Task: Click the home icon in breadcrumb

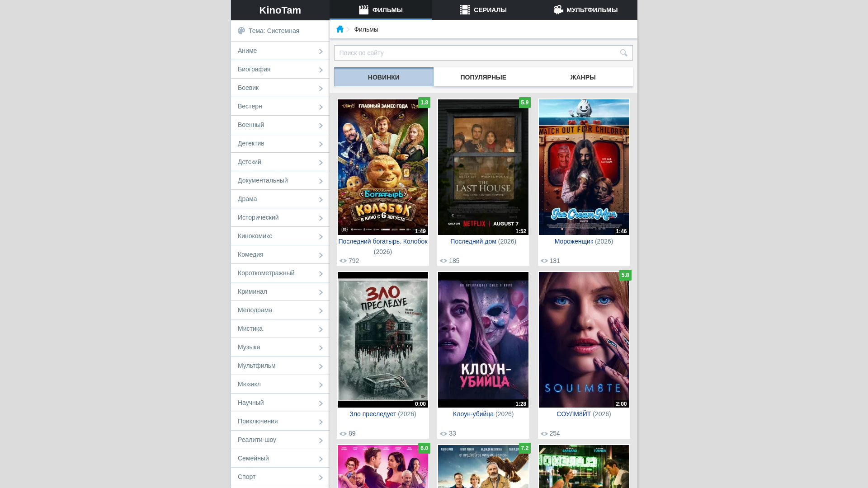Action: click(340, 29)
